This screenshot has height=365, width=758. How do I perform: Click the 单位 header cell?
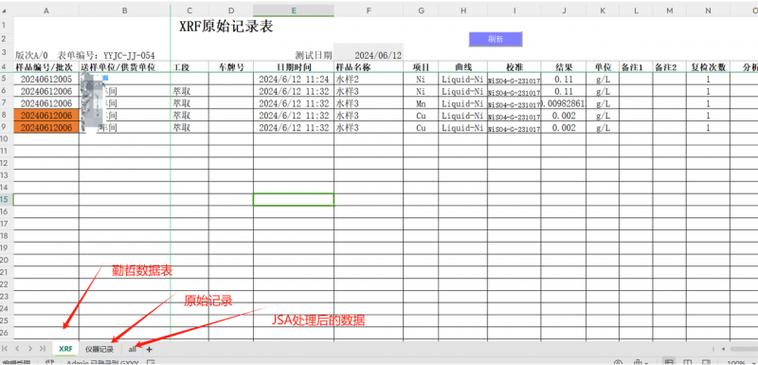(x=602, y=67)
